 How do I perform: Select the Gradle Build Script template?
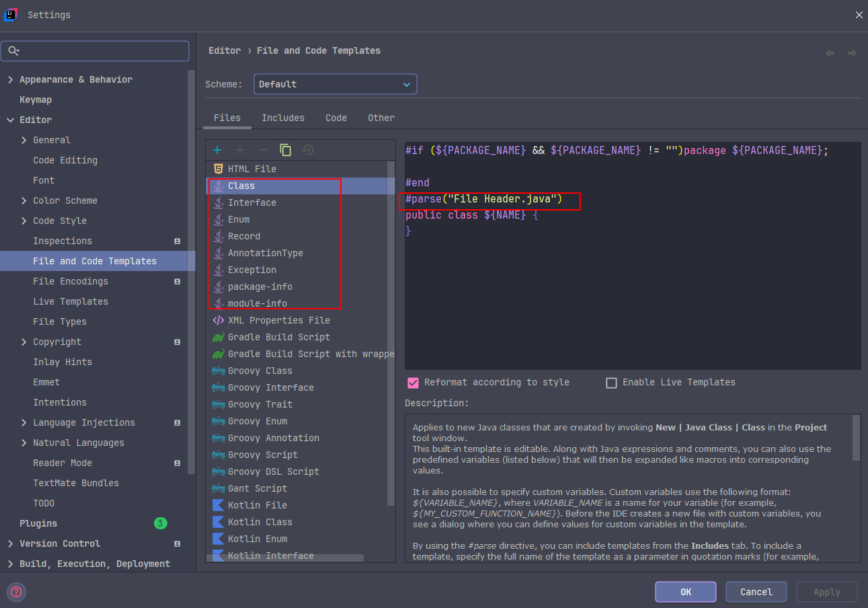278,337
